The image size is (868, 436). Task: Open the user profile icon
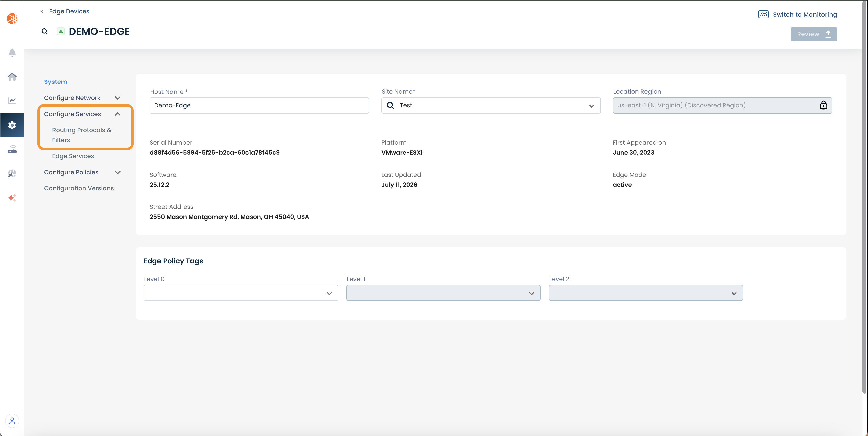point(12,421)
